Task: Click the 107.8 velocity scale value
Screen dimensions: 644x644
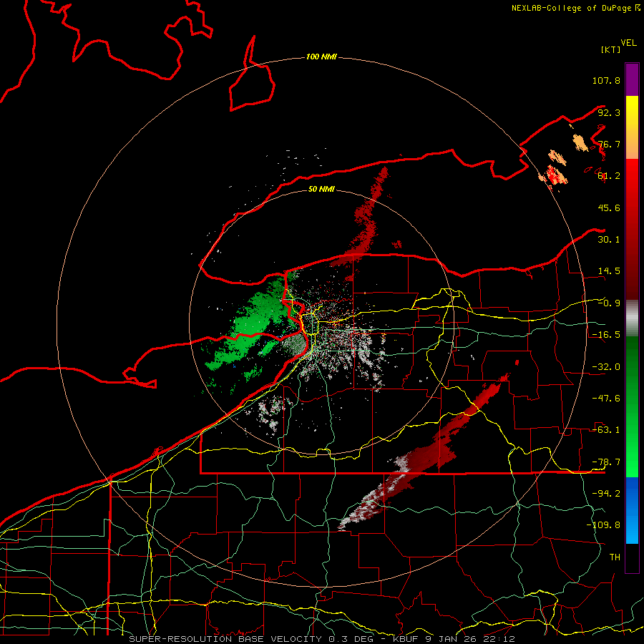Action: click(x=606, y=80)
